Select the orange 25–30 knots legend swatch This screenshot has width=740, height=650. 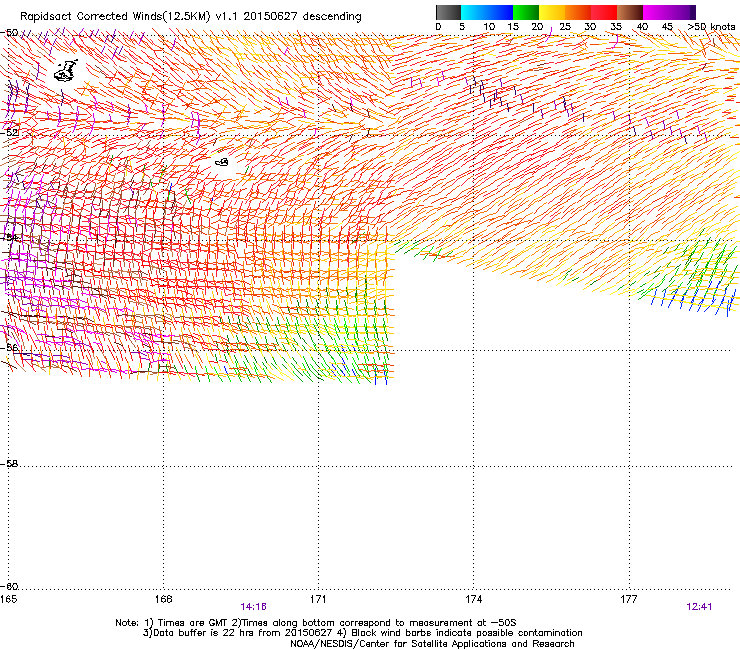click(578, 12)
